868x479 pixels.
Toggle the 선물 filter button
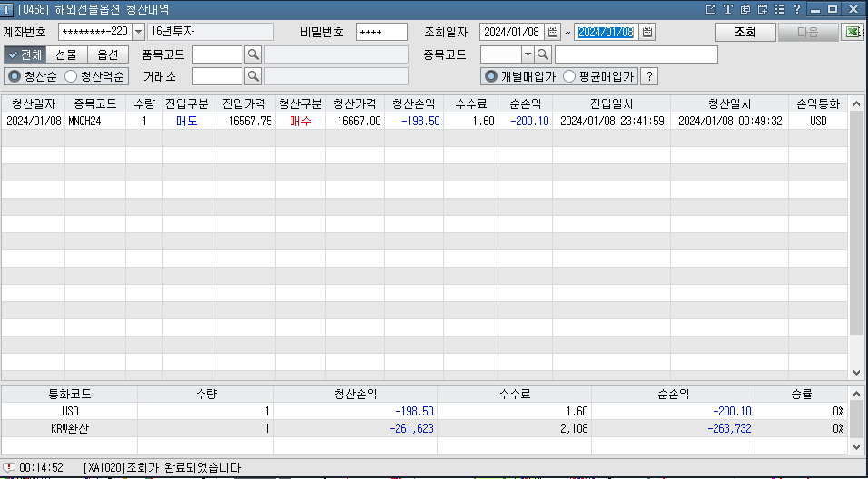pos(66,54)
